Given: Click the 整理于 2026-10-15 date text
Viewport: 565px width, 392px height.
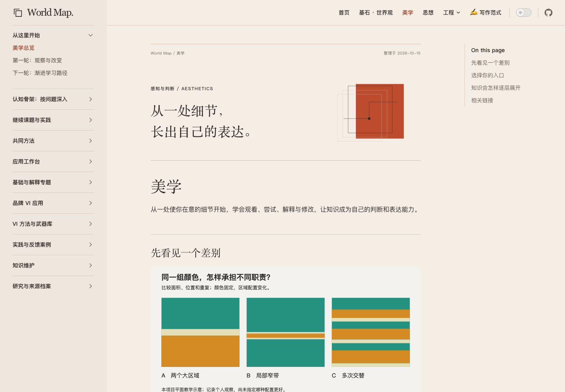Looking at the screenshot, I should [x=402, y=53].
